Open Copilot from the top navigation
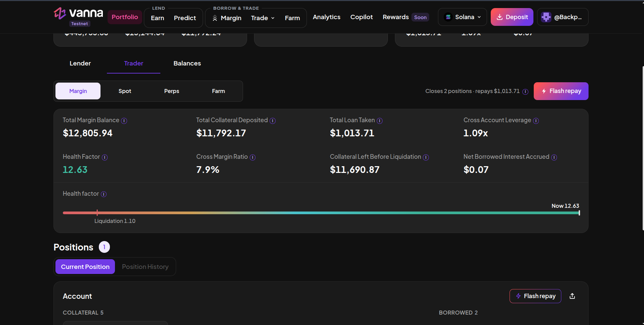The height and width of the screenshot is (325, 644). [361, 17]
